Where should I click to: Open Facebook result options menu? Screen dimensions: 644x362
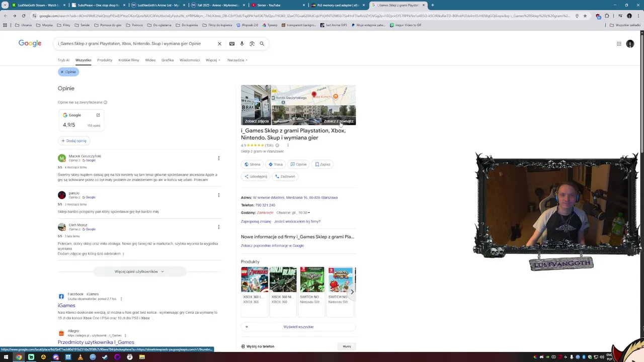[x=121, y=299]
